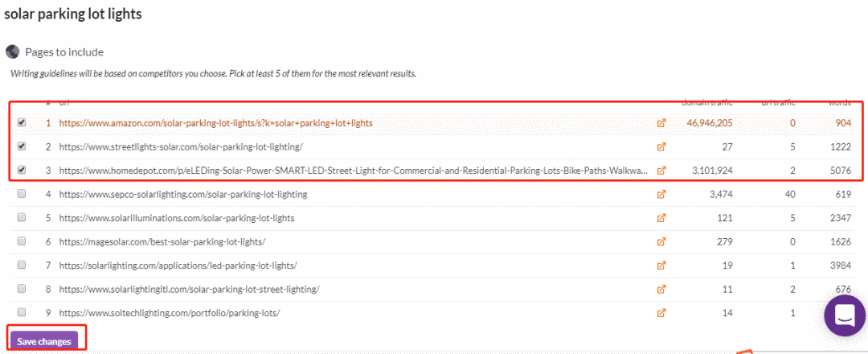Follow the solarilluminations.com solar-parking-lot-lights URL
Viewport: 868px width, 354px height.
pyautogui.click(x=177, y=218)
